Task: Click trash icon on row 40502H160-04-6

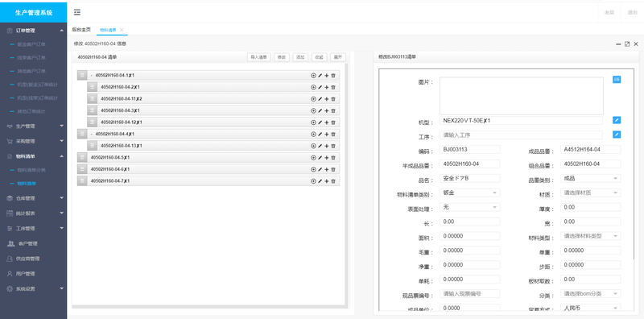Action: point(333,169)
